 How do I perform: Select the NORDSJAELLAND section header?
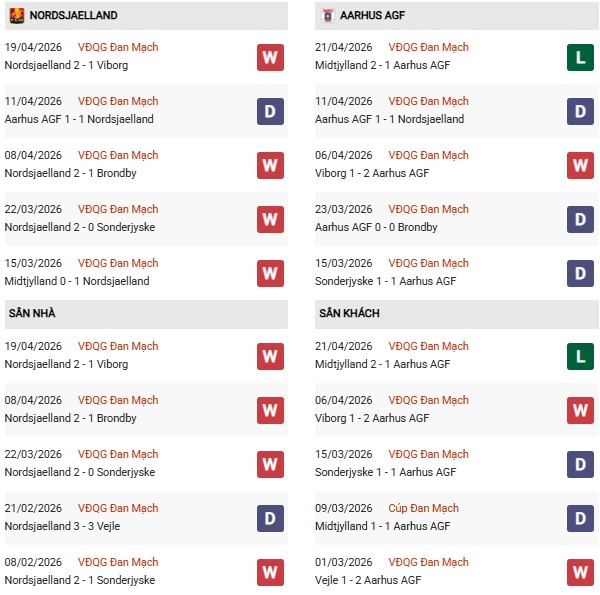(x=70, y=16)
